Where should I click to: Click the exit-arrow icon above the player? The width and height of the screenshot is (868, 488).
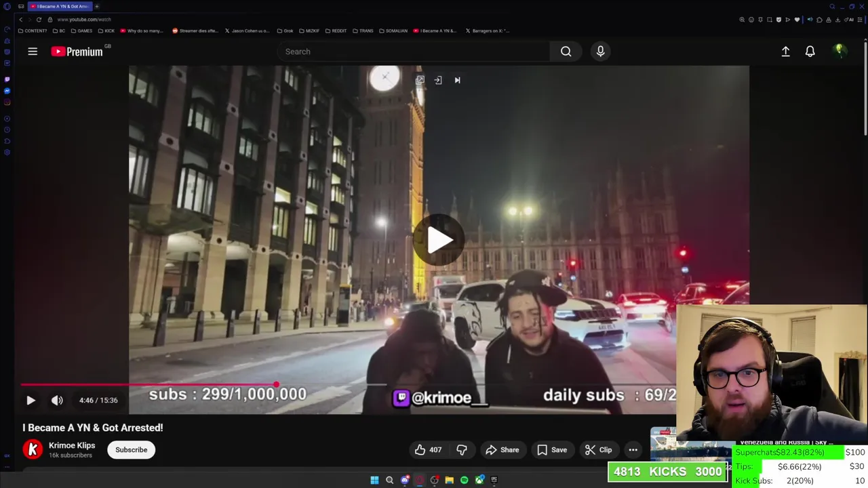[438, 80]
